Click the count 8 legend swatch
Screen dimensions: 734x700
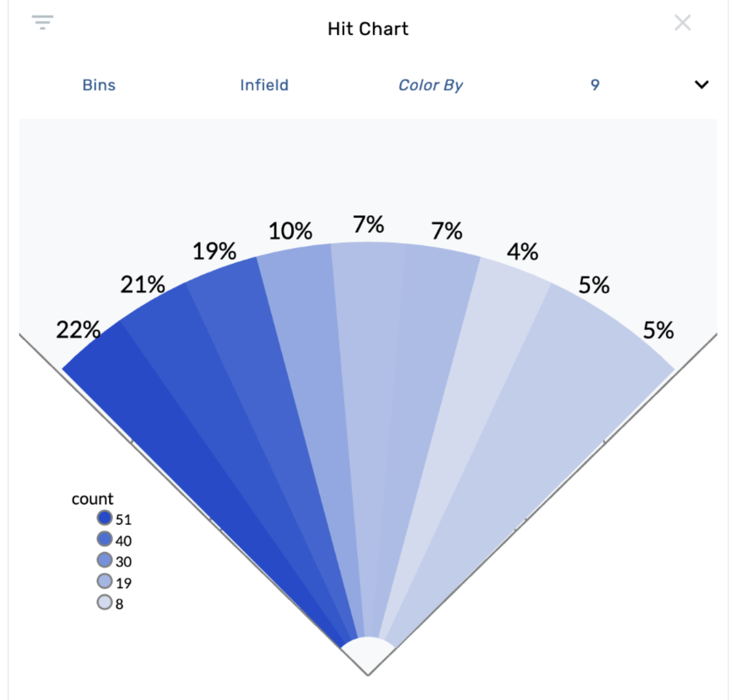pyautogui.click(x=104, y=602)
